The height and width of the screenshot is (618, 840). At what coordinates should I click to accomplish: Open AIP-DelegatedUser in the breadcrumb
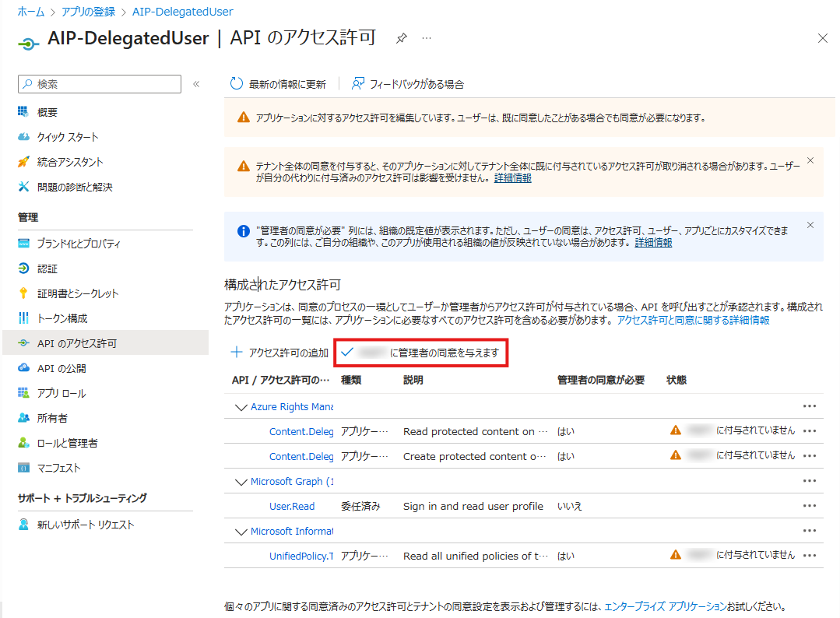(183, 11)
